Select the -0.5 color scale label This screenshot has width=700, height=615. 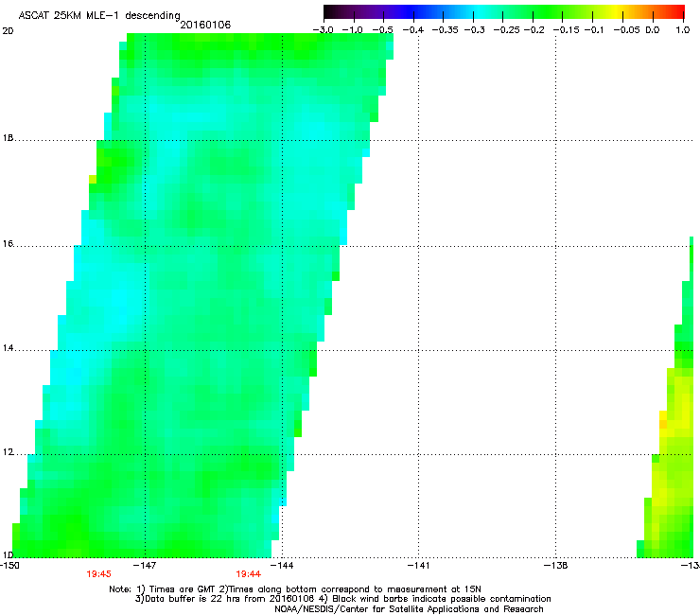[383, 30]
